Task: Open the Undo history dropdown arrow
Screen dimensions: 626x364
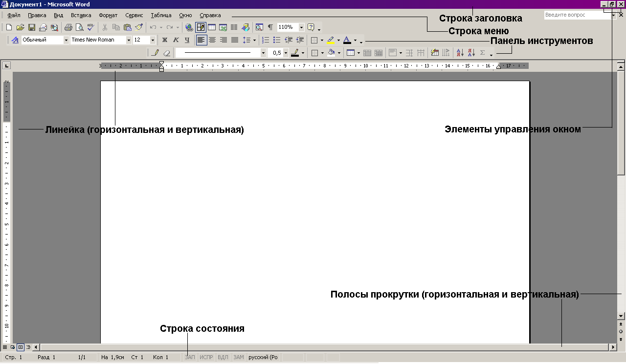Action: point(160,27)
